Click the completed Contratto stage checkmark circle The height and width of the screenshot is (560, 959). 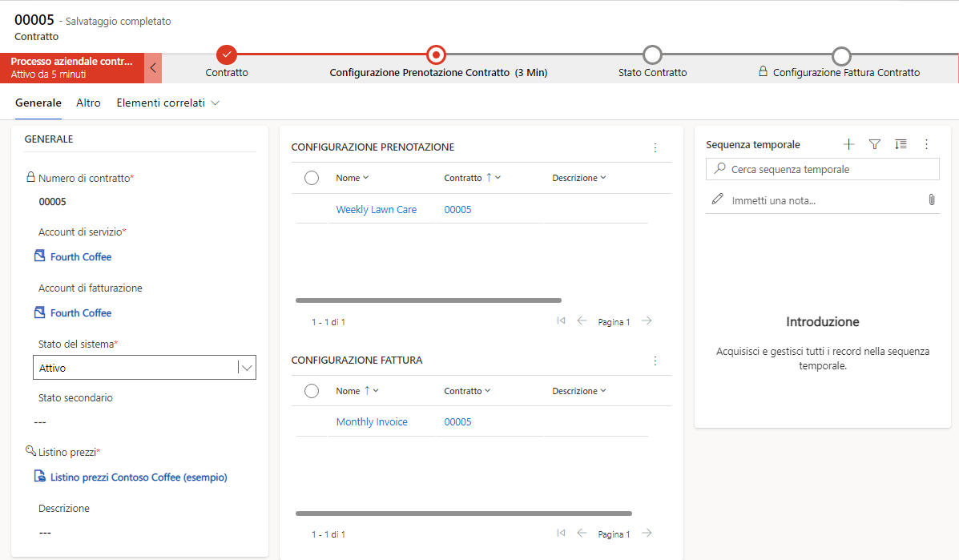226,55
